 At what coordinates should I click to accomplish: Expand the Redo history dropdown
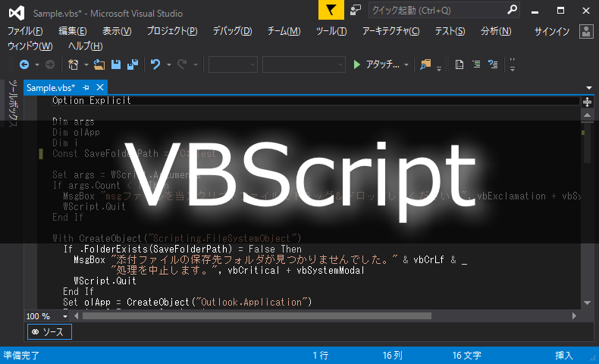pos(196,65)
